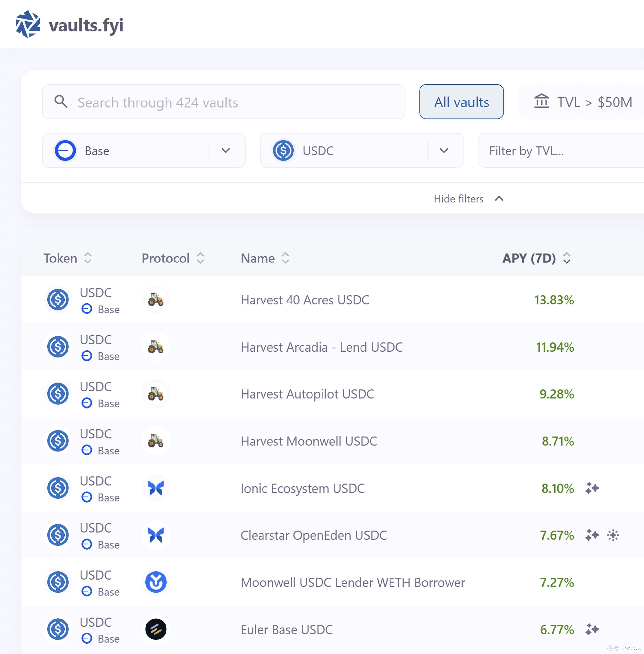Click the 9.28% APY value

pyautogui.click(x=556, y=394)
